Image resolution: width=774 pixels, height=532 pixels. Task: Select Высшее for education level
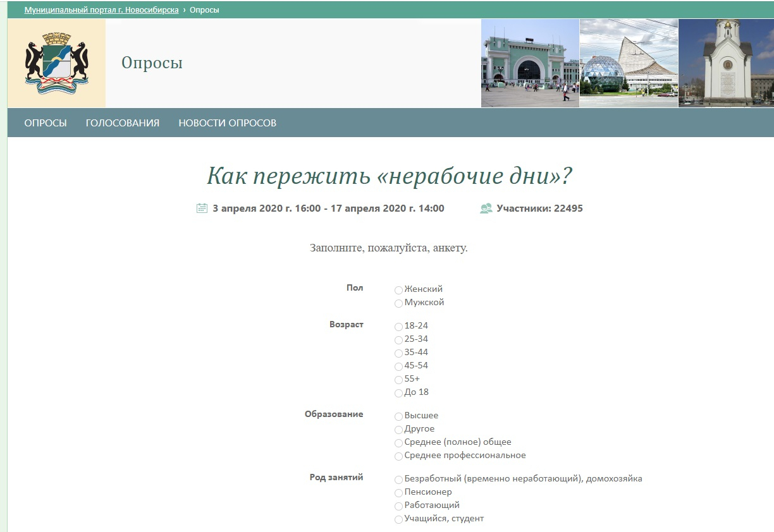[398, 416]
